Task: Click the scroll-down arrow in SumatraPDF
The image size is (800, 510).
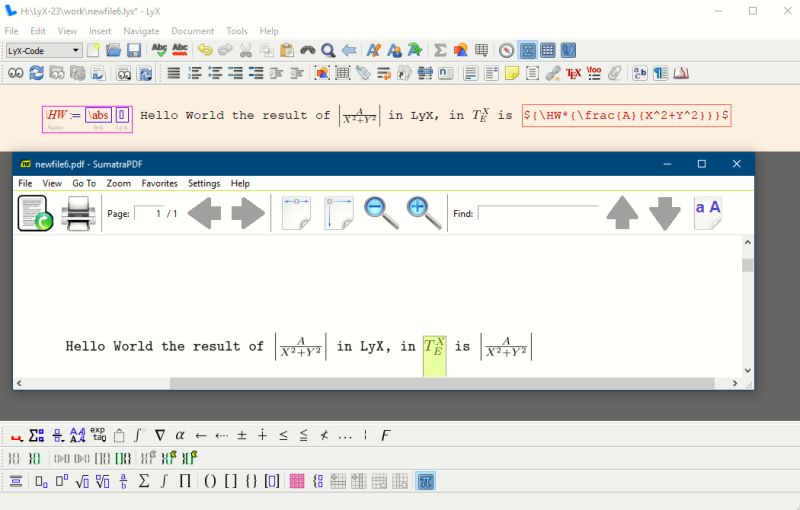Action: click(747, 370)
